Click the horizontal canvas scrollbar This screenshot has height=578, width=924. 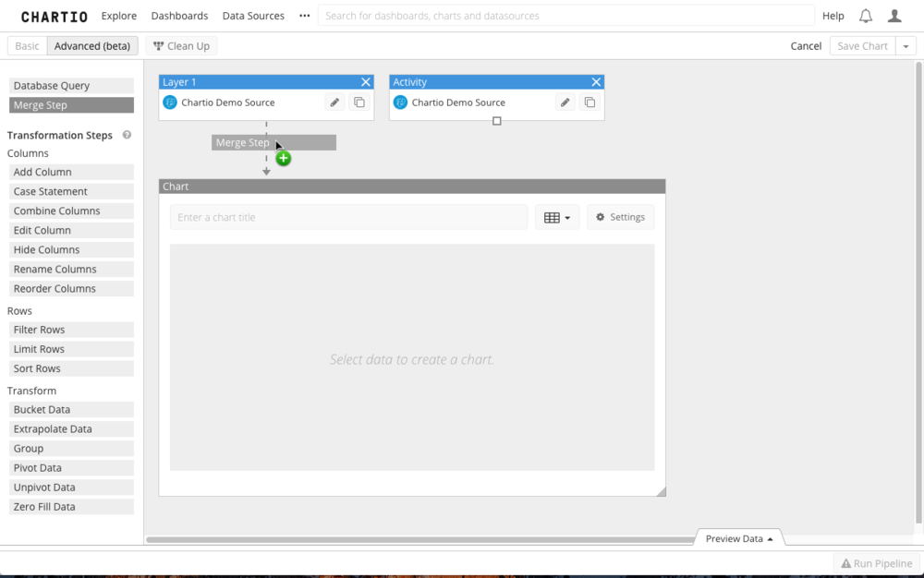coord(420,539)
